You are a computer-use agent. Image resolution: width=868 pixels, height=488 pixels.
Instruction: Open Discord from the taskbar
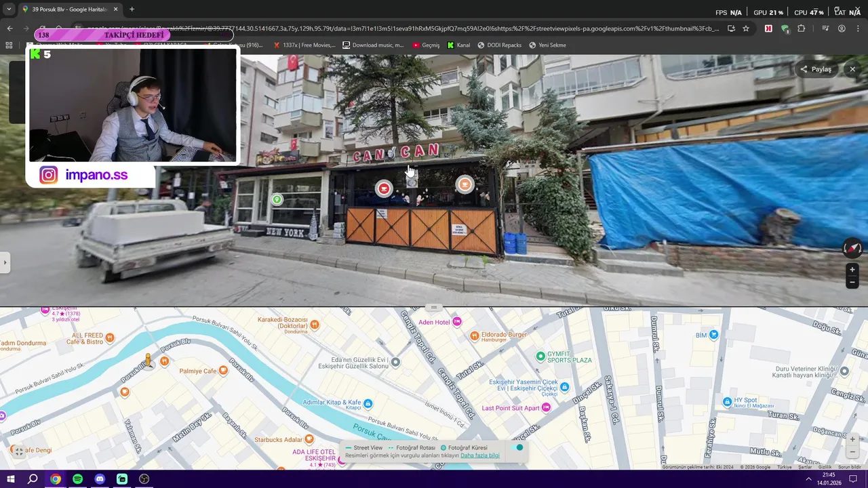(100, 479)
